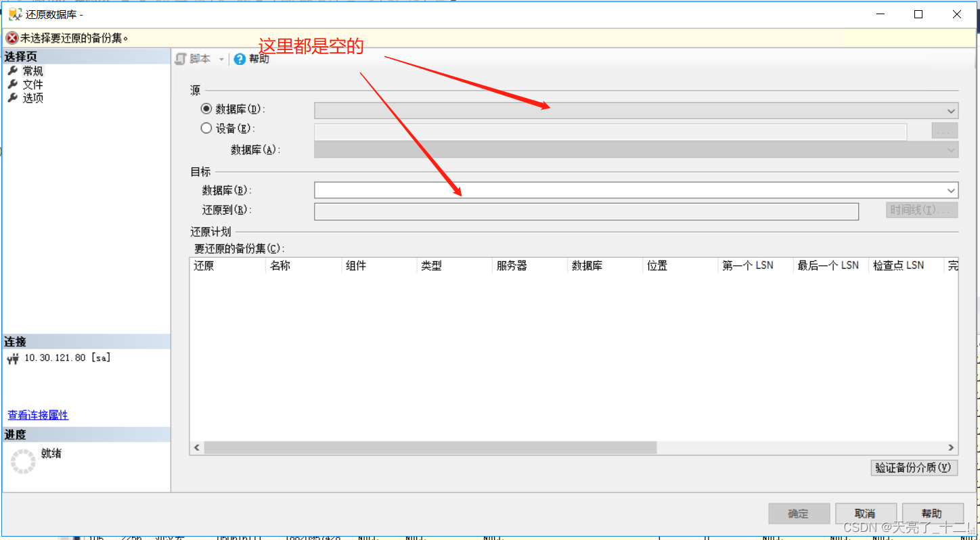This screenshot has height=540, width=980.
Task: Click the 名称 column header
Action: pos(303,266)
